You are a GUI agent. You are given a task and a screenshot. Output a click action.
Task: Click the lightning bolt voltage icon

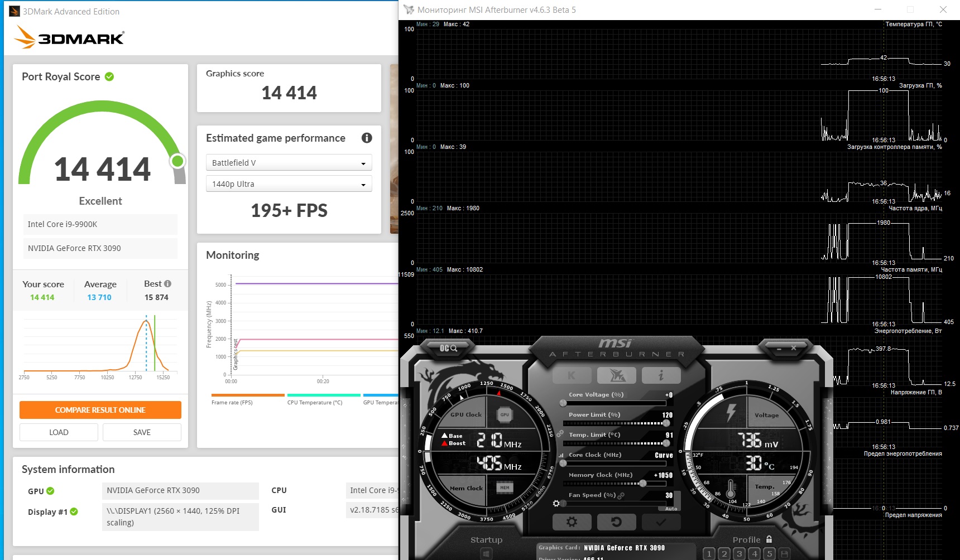731,413
